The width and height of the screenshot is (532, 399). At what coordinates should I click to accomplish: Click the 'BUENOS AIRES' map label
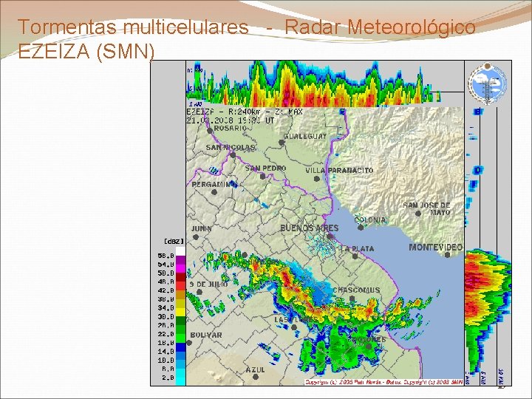pyautogui.click(x=310, y=228)
